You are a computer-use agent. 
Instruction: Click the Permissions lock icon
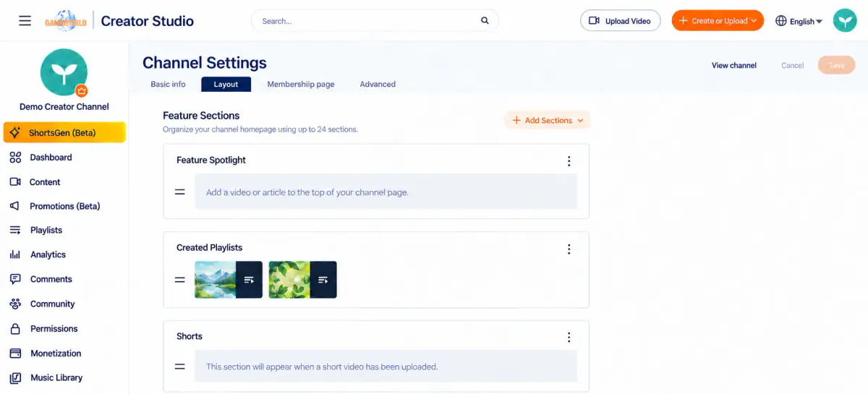point(15,329)
